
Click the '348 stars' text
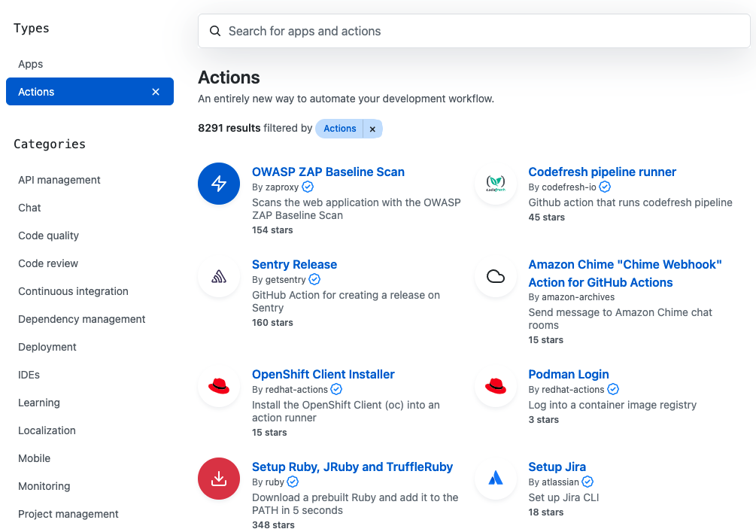(x=273, y=524)
